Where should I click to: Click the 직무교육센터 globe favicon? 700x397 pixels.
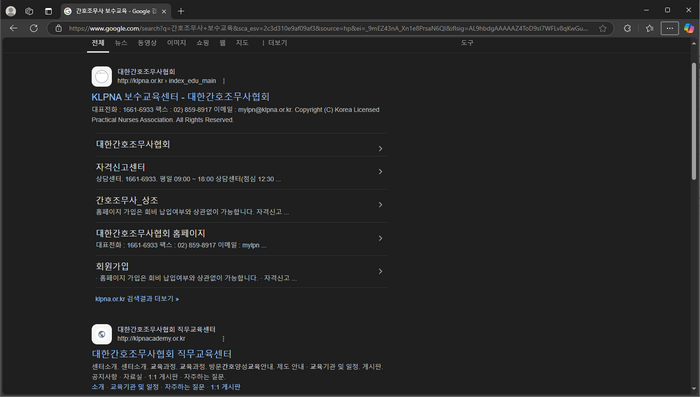click(x=102, y=334)
